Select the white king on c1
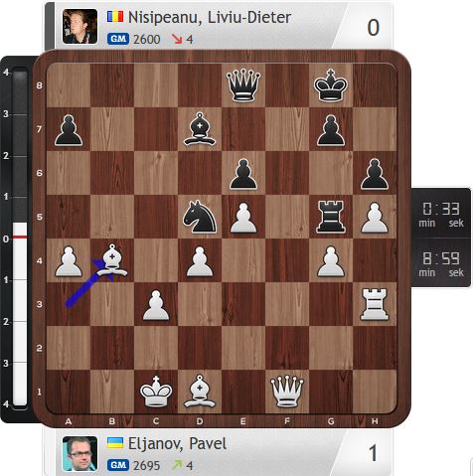The height and width of the screenshot is (476, 473). (156, 392)
